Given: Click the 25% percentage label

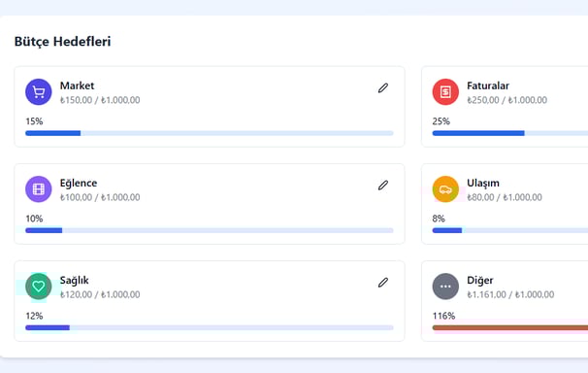Looking at the screenshot, I should [441, 121].
